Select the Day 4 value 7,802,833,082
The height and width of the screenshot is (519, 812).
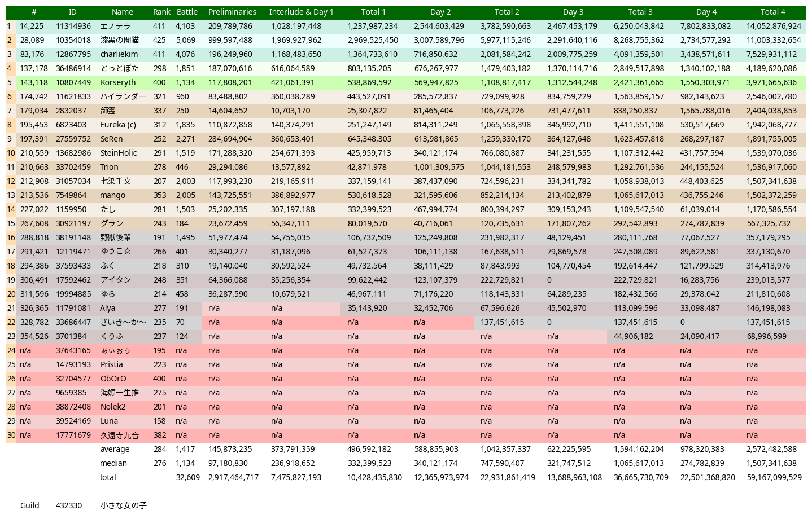pyautogui.click(x=705, y=26)
